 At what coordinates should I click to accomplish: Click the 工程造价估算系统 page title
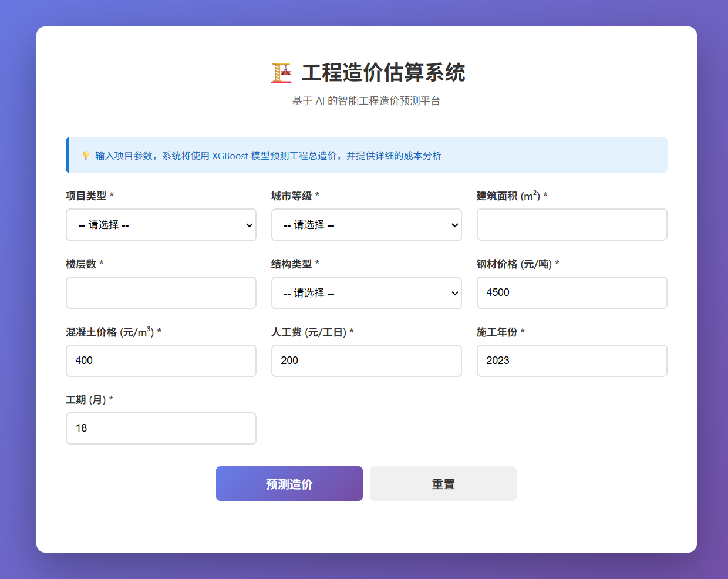(383, 72)
